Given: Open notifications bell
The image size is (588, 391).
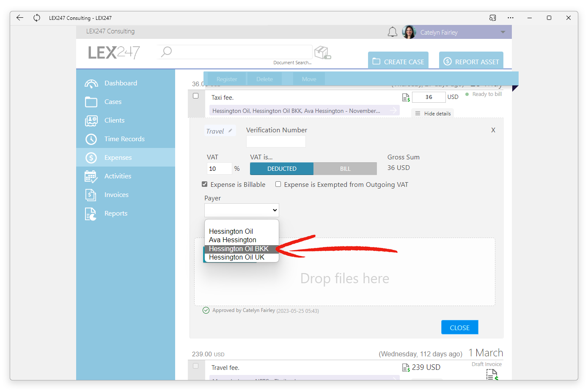Looking at the screenshot, I should [x=393, y=32].
